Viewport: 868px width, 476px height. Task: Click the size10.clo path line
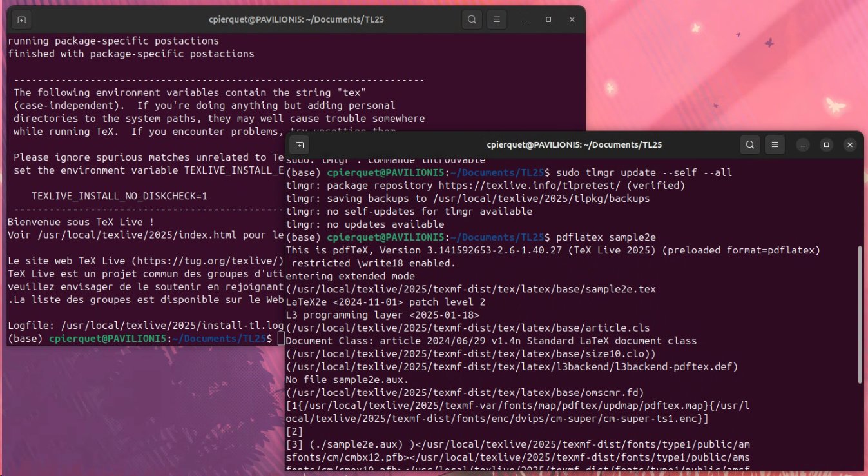[470, 353]
